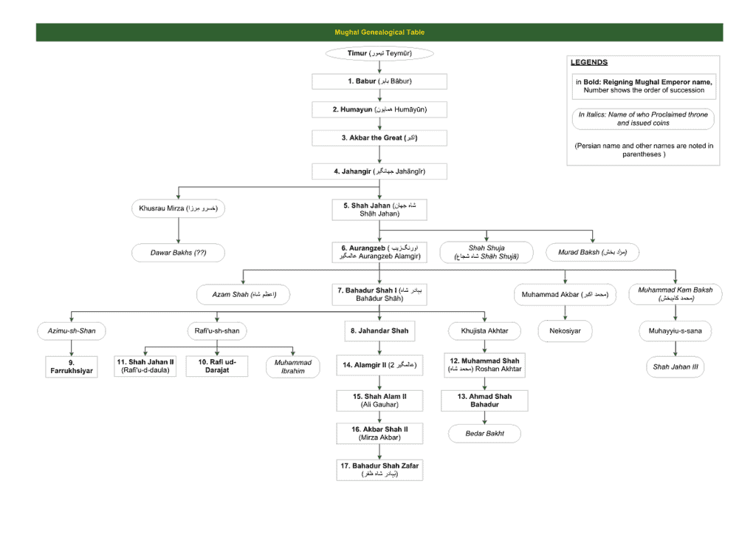Click the 6. Aurangzeb box
The height and width of the screenshot is (535, 756).
[x=379, y=252]
